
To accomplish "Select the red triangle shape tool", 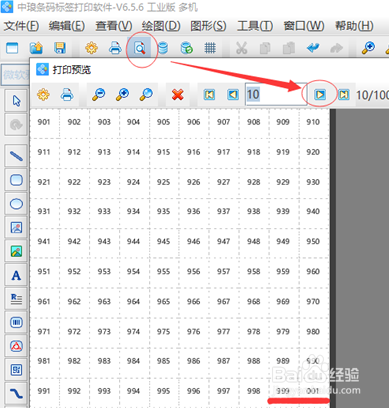I will pyautogui.click(x=16, y=346).
